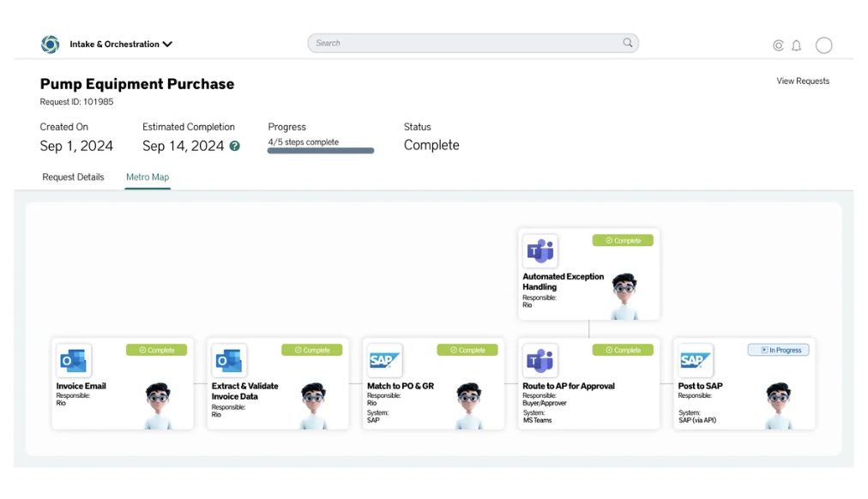Click Teams icon on Automated Exception Handling

click(x=540, y=251)
